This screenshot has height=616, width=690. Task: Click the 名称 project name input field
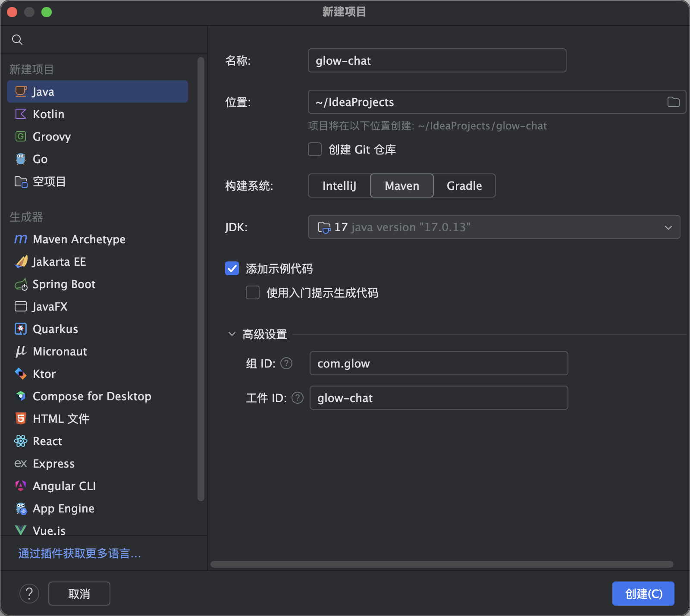[x=436, y=60]
